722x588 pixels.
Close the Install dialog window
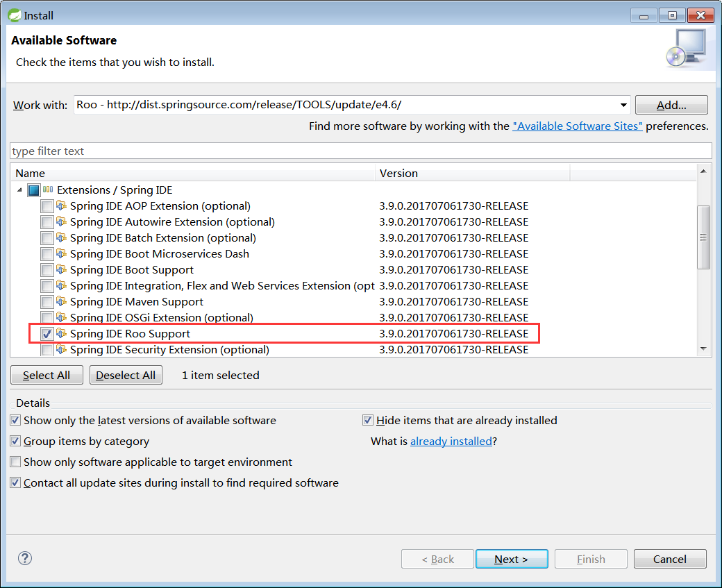pos(700,15)
